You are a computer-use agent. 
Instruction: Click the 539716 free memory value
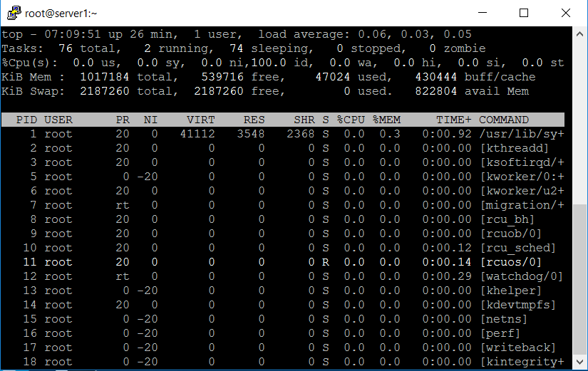click(222, 77)
